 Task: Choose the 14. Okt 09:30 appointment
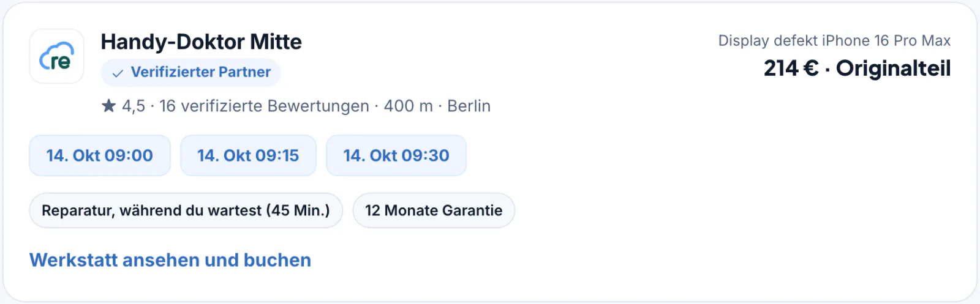[x=396, y=155]
